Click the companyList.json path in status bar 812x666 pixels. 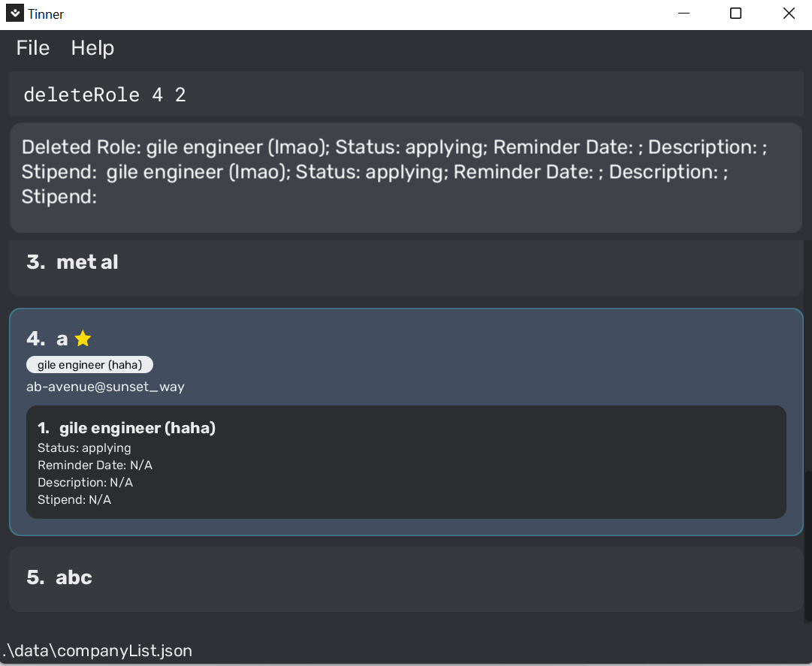[98, 651]
